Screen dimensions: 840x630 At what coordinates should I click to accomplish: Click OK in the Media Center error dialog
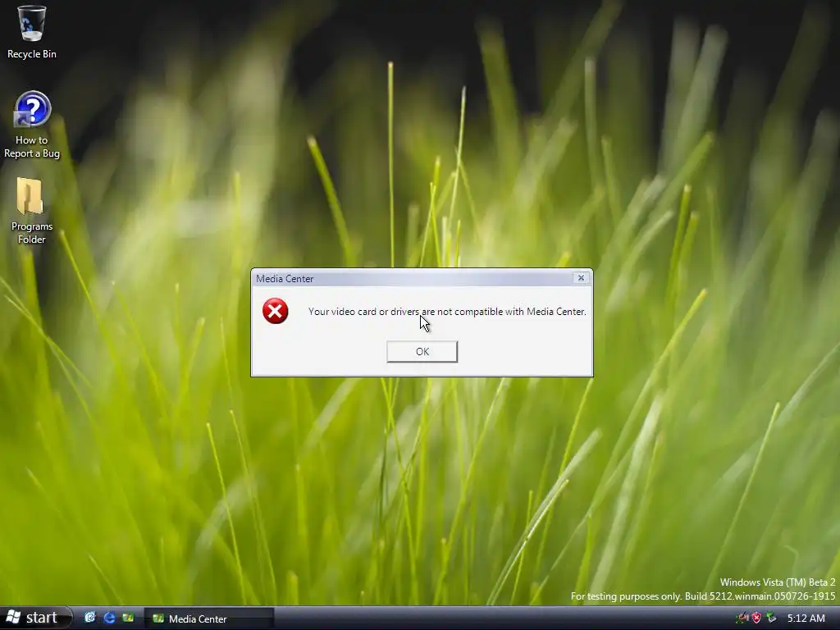tap(422, 351)
